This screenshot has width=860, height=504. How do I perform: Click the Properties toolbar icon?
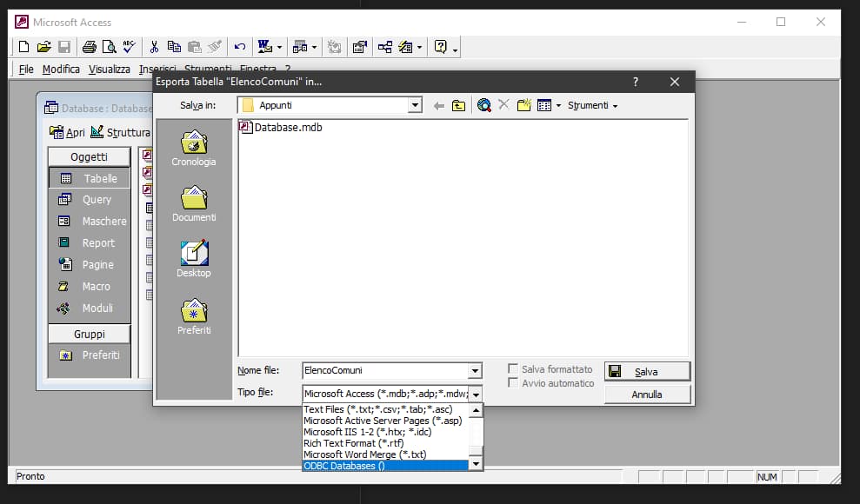point(359,47)
